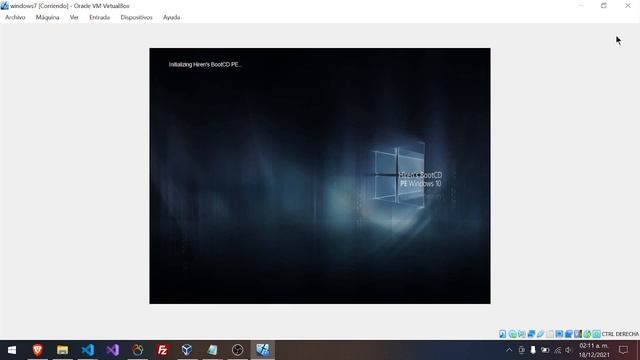Click the audio status icon in VirtualBox
Image resolution: width=640 pixels, height=360 pixels.
coord(522,334)
